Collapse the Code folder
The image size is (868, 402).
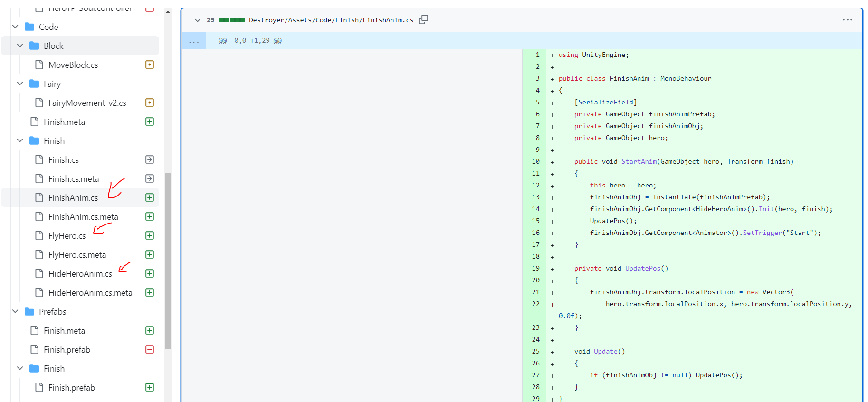pos(15,27)
